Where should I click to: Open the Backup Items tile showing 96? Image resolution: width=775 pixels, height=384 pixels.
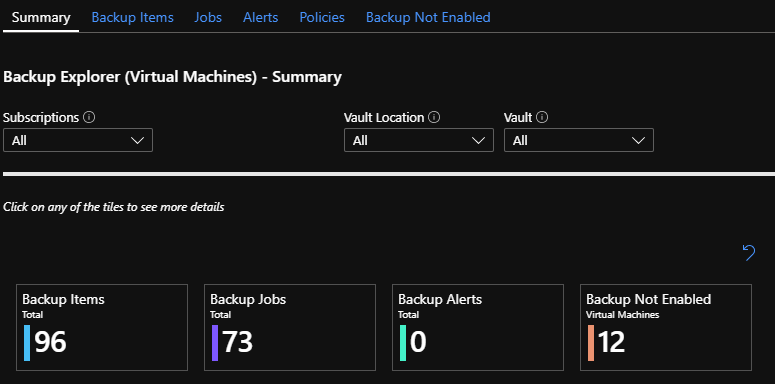pyautogui.click(x=102, y=327)
